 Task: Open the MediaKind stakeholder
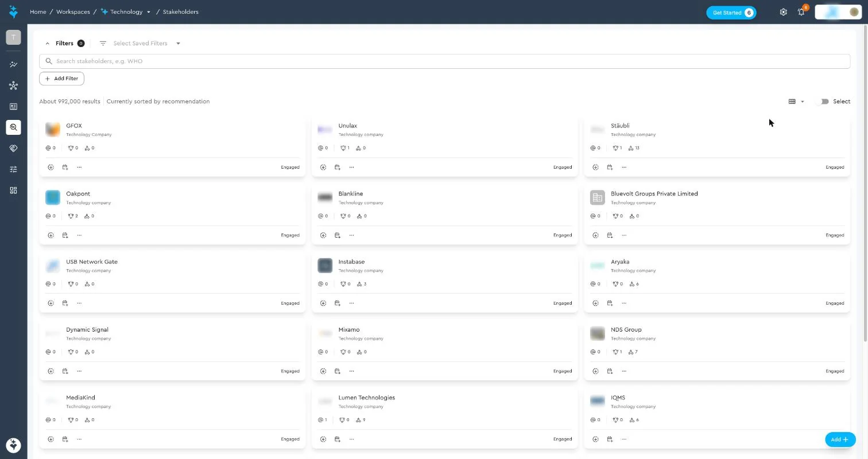(x=80, y=398)
